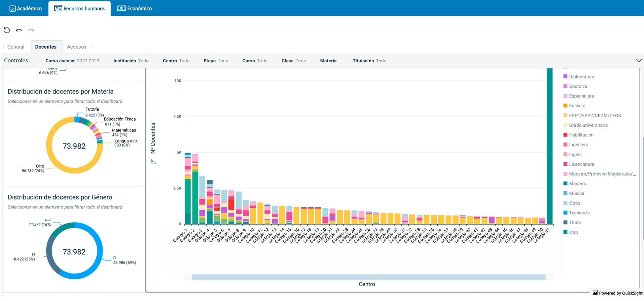This screenshot has width=644, height=301.
Task: Click the sort icon beside Nº Docentes axis
Action: point(153,162)
